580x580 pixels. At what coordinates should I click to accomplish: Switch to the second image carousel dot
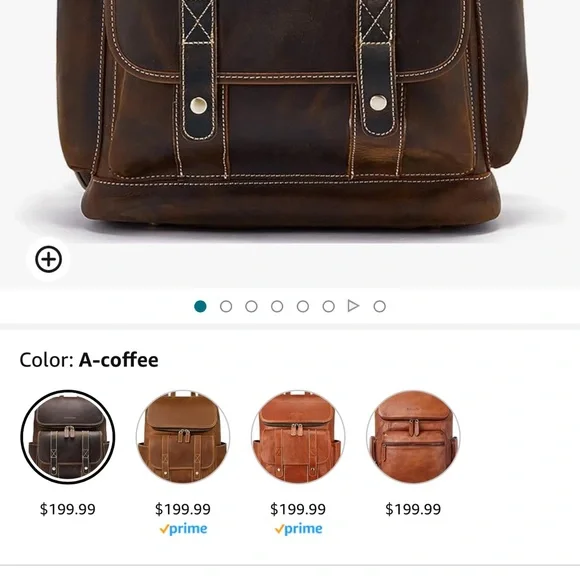click(x=226, y=306)
